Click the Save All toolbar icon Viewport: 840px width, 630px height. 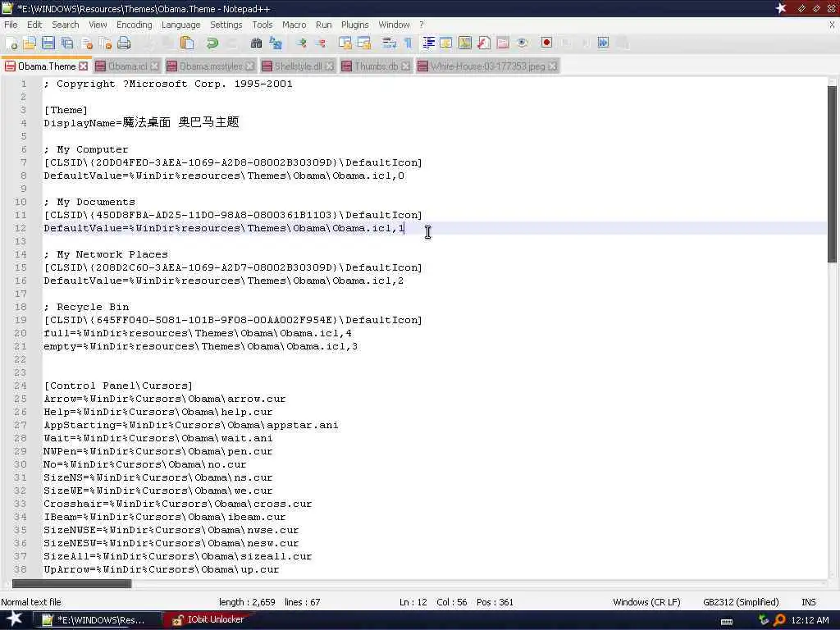pyautogui.click(x=67, y=43)
